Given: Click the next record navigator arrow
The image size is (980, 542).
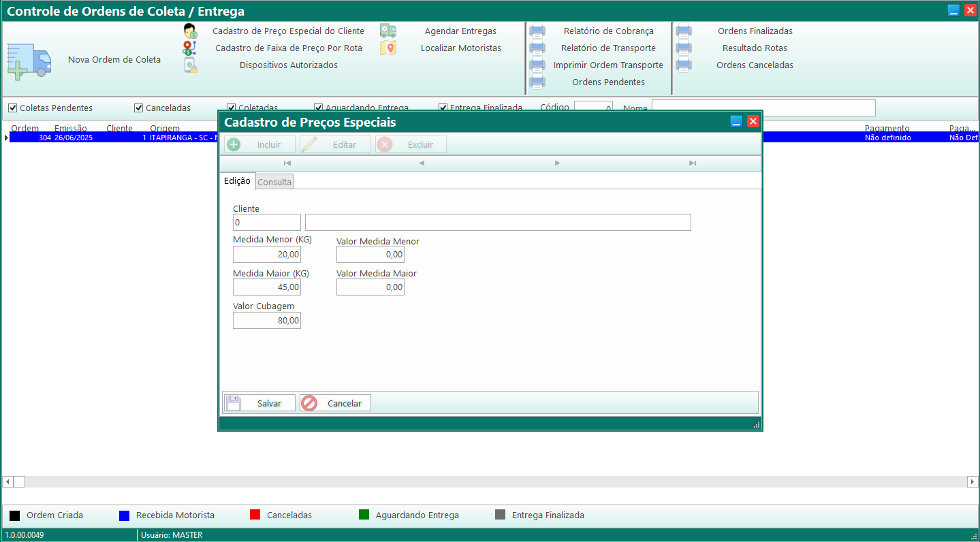Looking at the screenshot, I should pyautogui.click(x=558, y=163).
